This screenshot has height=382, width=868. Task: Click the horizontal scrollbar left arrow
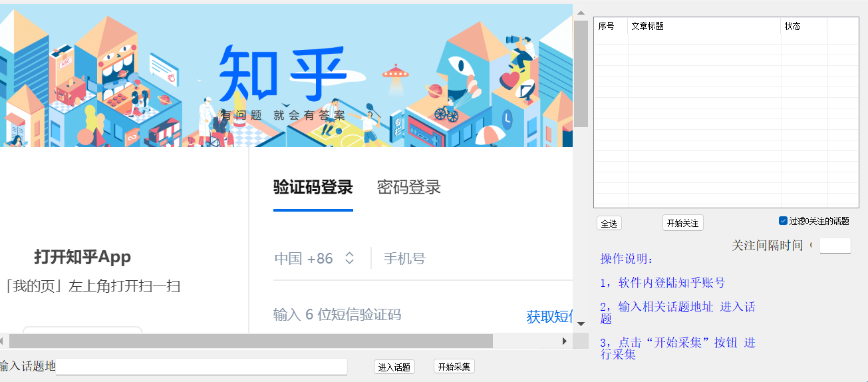(x=3, y=341)
